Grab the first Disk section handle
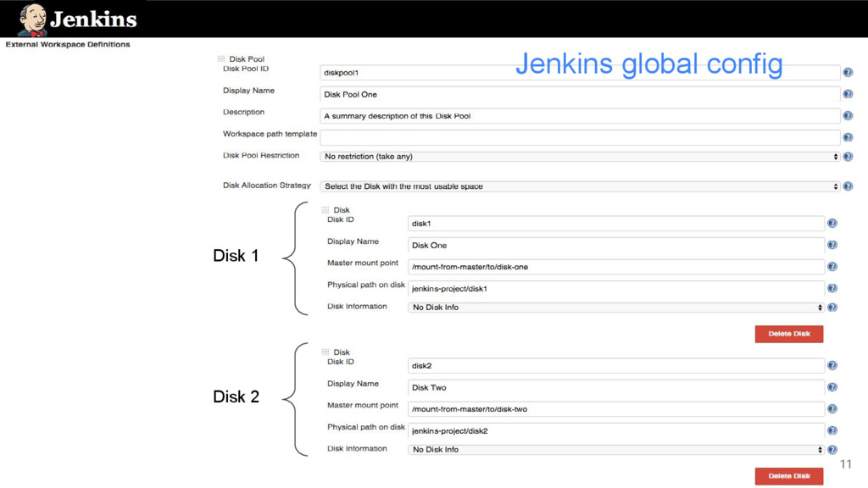The height and width of the screenshot is (488, 868). click(325, 210)
